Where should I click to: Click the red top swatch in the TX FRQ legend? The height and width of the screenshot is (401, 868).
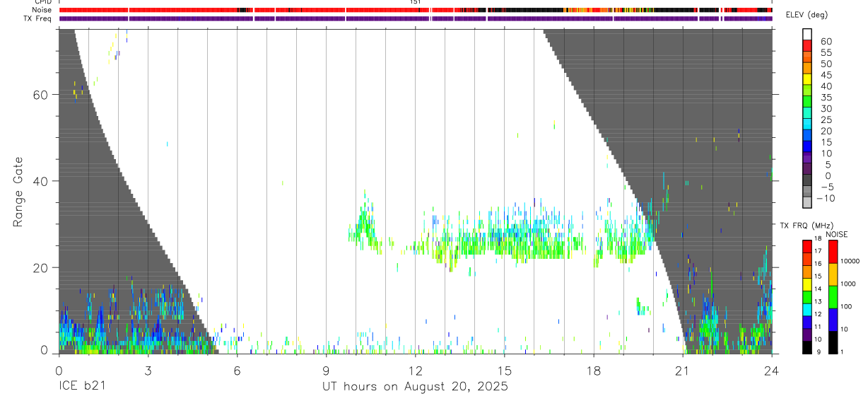click(x=807, y=247)
